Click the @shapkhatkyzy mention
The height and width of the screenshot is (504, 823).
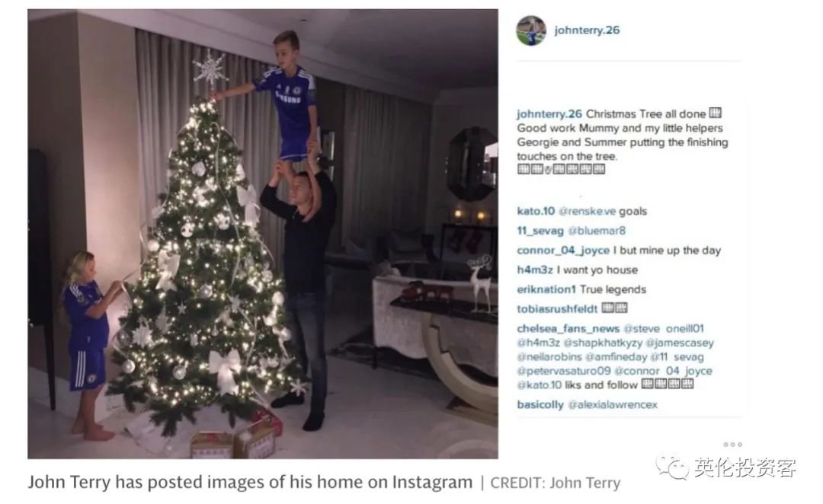[x=603, y=343]
